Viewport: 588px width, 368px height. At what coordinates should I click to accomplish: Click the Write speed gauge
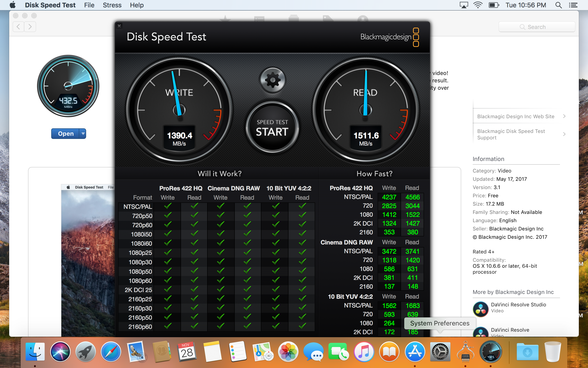(x=179, y=110)
